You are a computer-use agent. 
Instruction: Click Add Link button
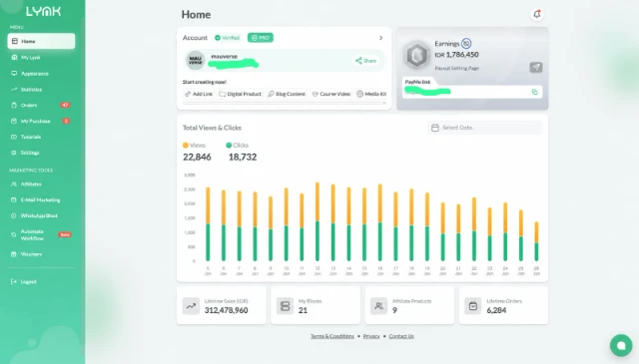pyautogui.click(x=199, y=94)
